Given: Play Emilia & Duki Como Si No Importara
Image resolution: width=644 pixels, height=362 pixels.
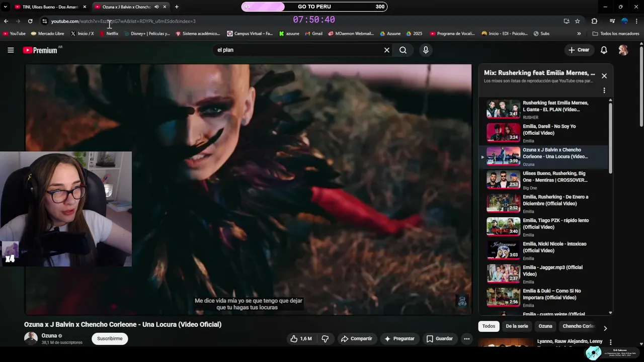Looking at the screenshot, I should 543,298.
